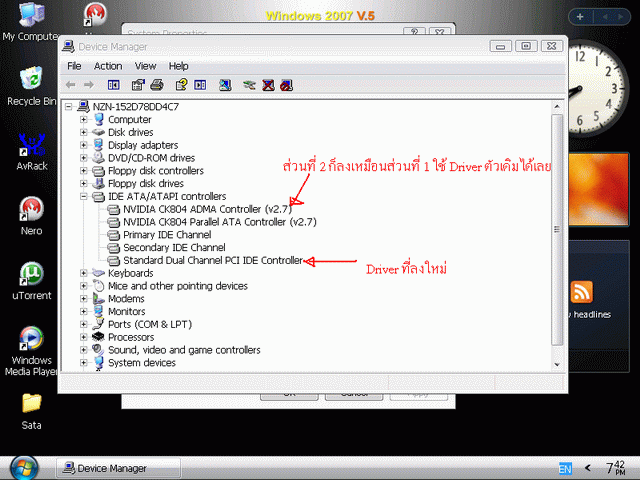640x480 pixels.
Task: Click the EN language indicator in tray
Action: point(565,469)
